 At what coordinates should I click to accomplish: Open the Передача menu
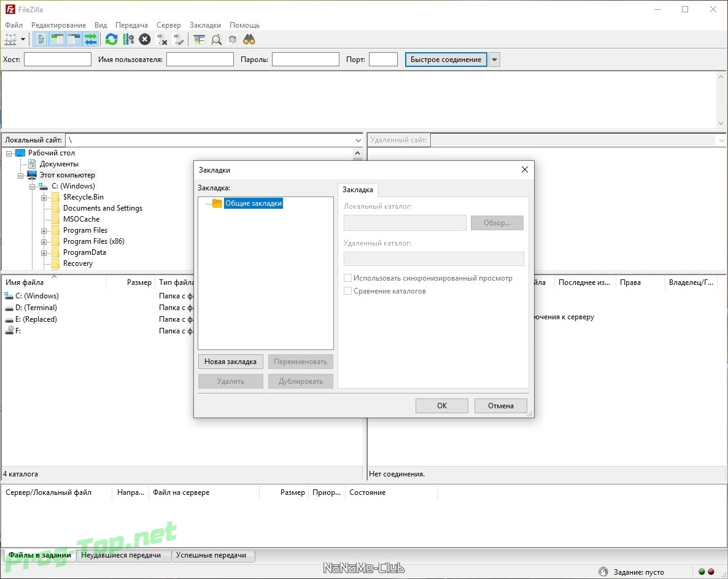pyautogui.click(x=131, y=25)
